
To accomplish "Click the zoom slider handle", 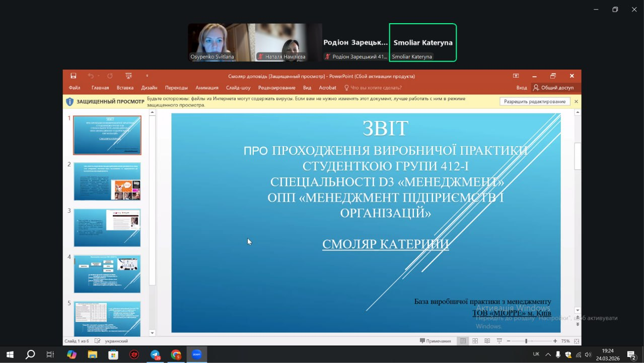I will point(526,341).
